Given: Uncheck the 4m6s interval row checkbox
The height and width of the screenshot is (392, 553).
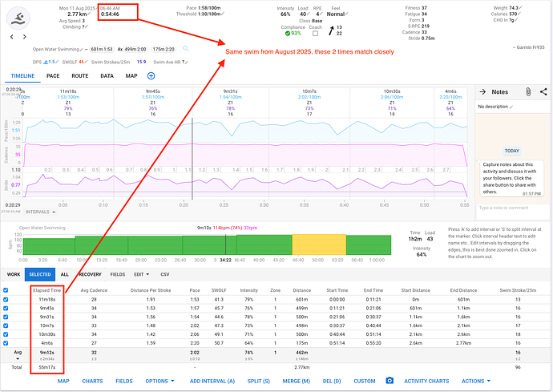Looking at the screenshot, I should click(6, 343).
